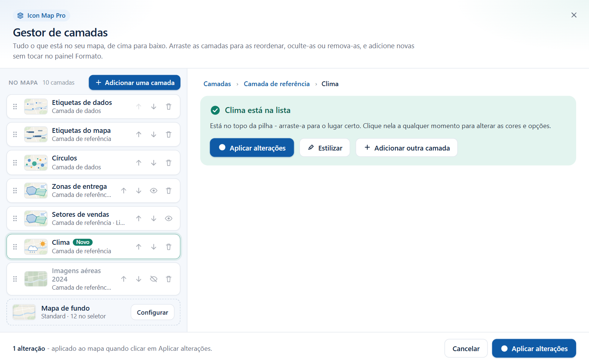589x364 pixels.
Task: Click the Novo badge on Clima
Action: 83,242
